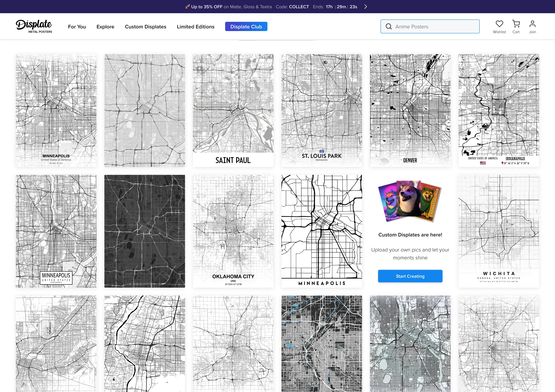Screen dimensions: 555x392
Task: Open the For You menu
Action: click(x=77, y=27)
